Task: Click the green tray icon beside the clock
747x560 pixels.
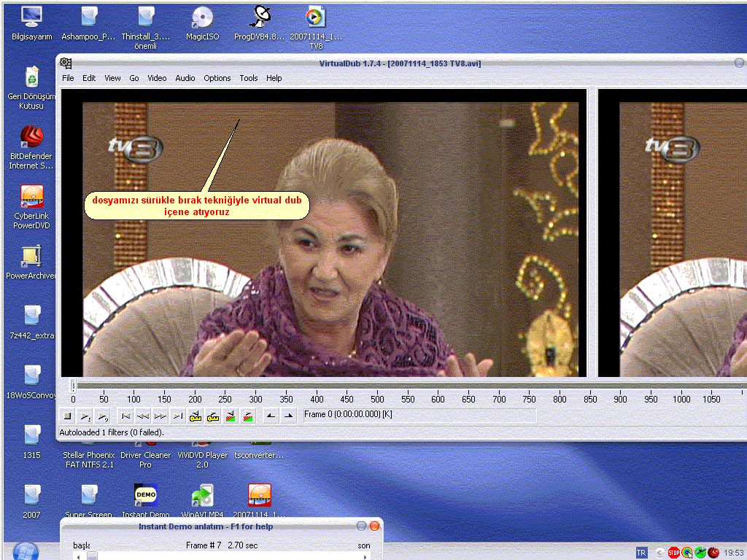Action: pos(700,553)
